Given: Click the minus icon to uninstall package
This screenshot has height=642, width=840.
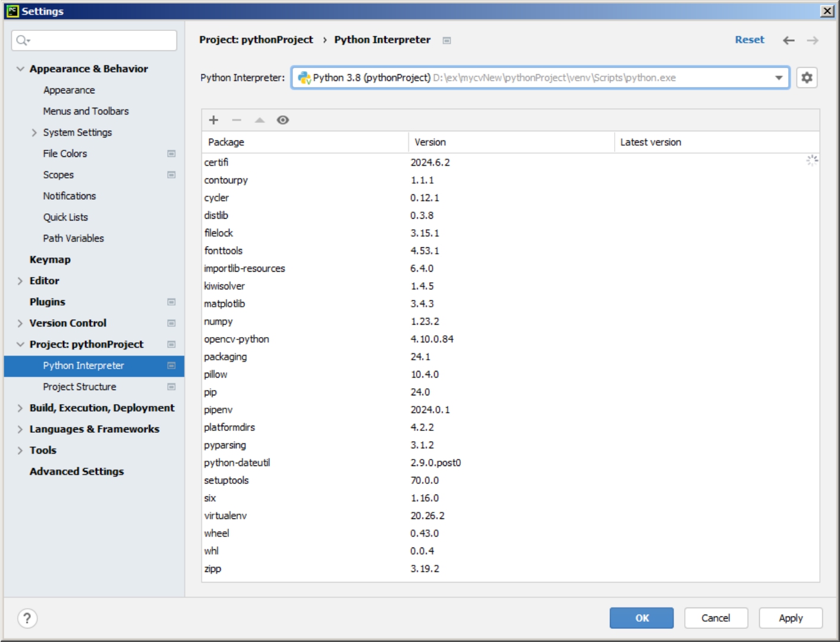Looking at the screenshot, I should tap(237, 120).
